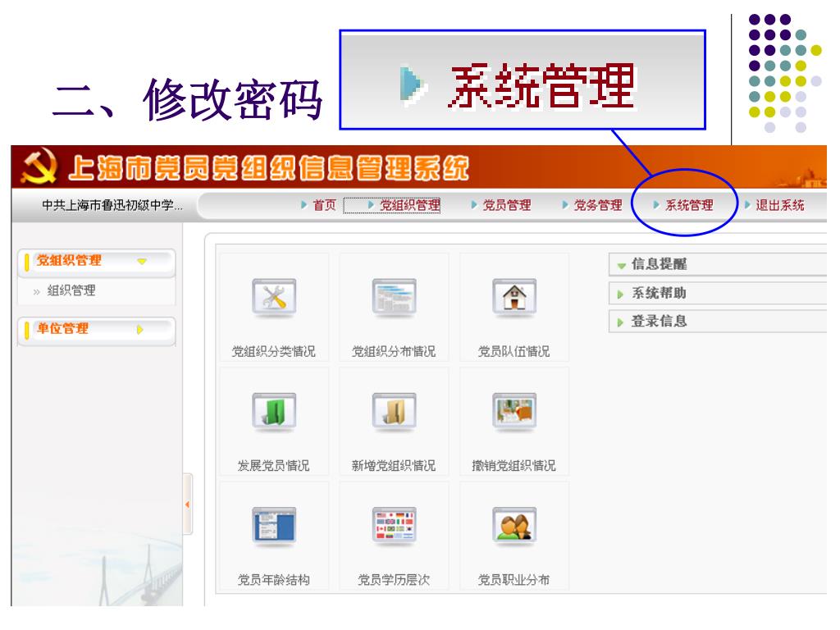Click the 党组织管理 sidebar heading
Viewport: 840px width, 630px height.
[x=69, y=261]
